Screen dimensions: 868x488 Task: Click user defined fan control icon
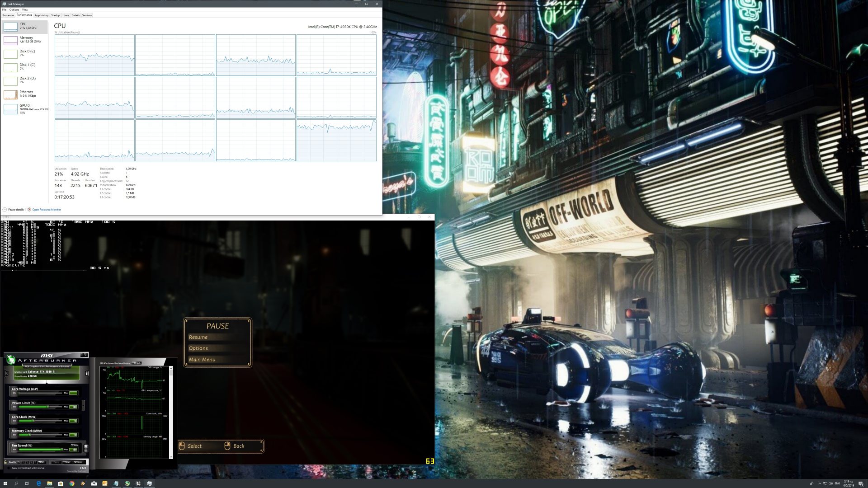pyautogui.click(x=86, y=448)
